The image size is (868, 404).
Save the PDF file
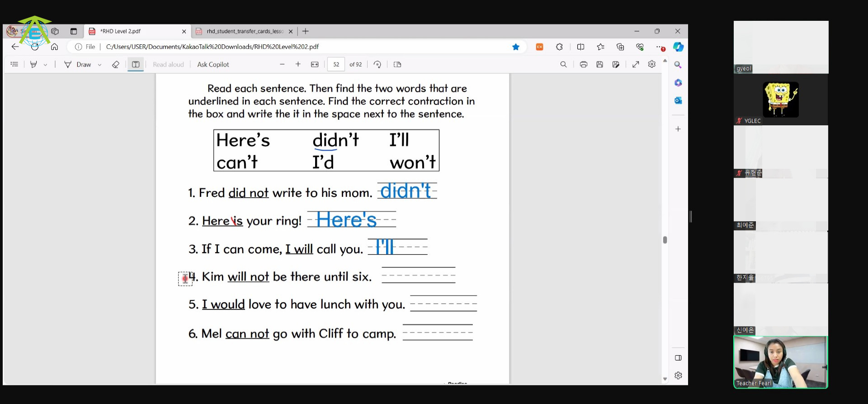pyautogui.click(x=599, y=64)
